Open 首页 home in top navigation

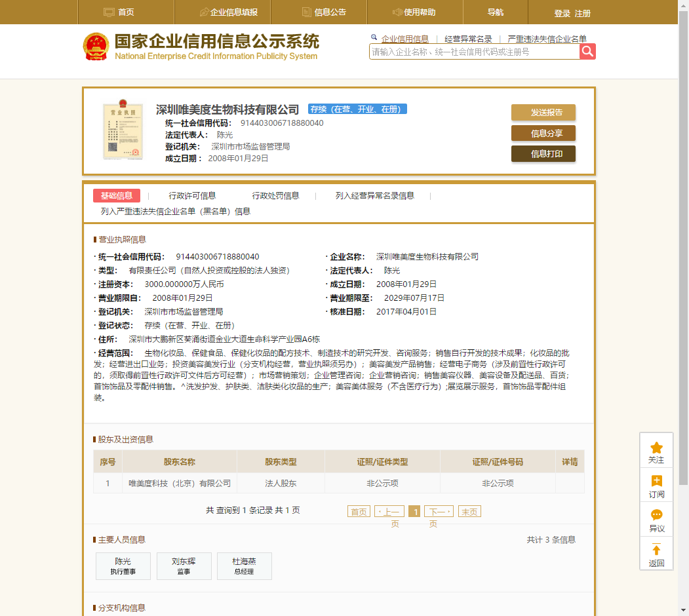tap(119, 12)
